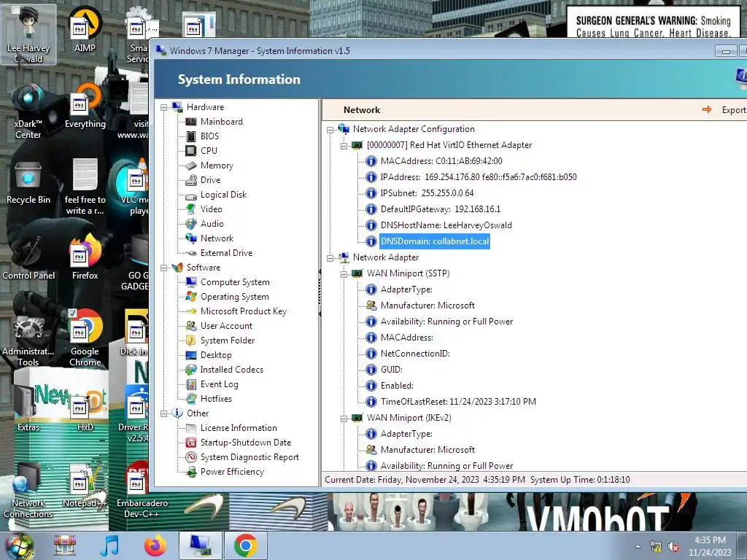Select Hotfixes in the Software tree
This screenshot has height=560, width=747.
[216, 399]
